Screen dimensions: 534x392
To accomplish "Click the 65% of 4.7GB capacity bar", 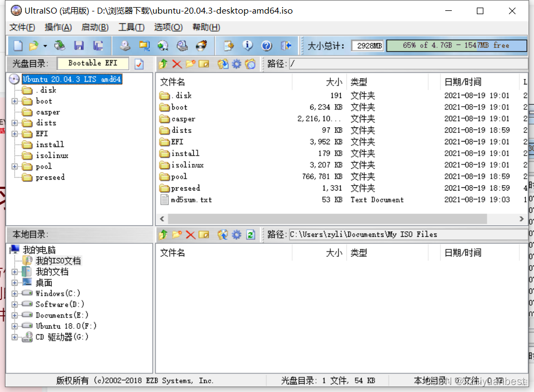I will (x=456, y=46).
